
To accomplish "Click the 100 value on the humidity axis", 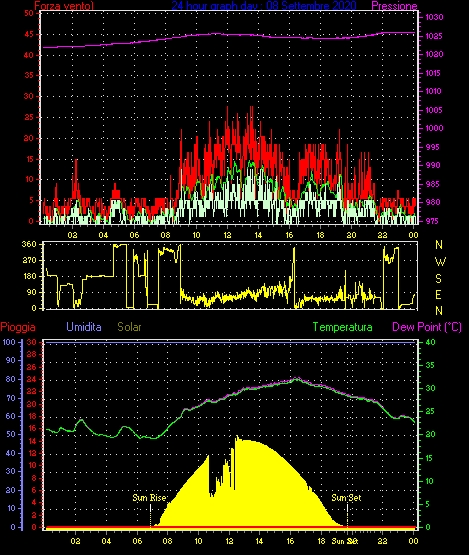I will click(x=9, y=342).
